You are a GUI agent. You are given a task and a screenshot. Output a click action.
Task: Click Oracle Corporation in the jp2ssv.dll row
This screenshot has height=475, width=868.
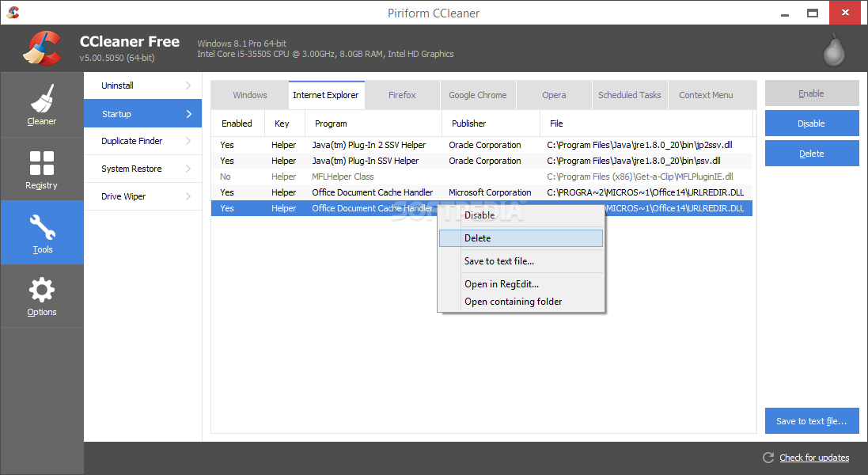485,145
